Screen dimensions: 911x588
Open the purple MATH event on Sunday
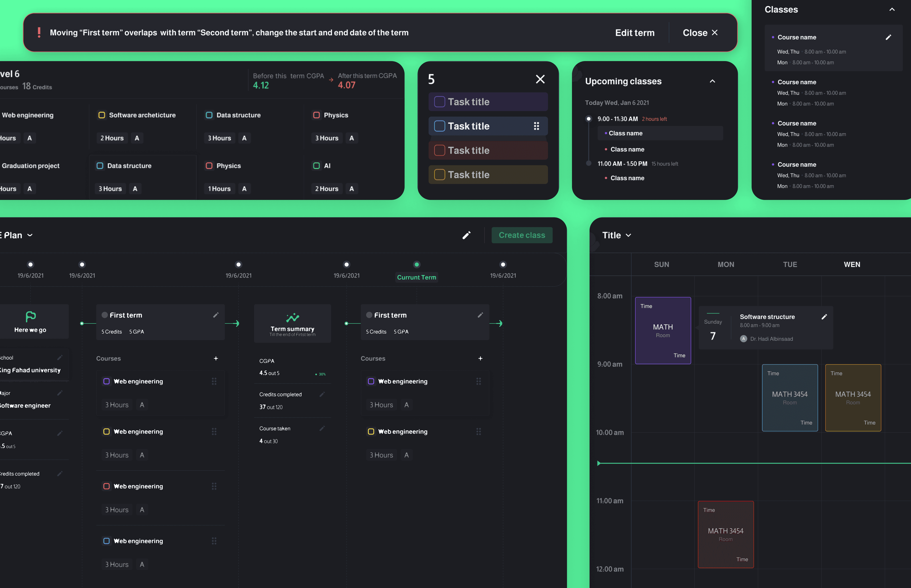pyautogui.click(x=663, y=331)
